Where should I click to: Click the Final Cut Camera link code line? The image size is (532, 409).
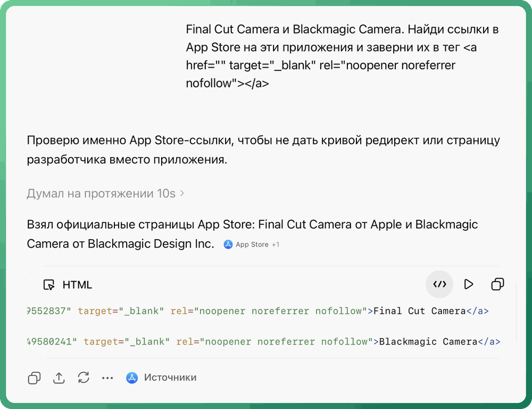(x=258, y=311)
